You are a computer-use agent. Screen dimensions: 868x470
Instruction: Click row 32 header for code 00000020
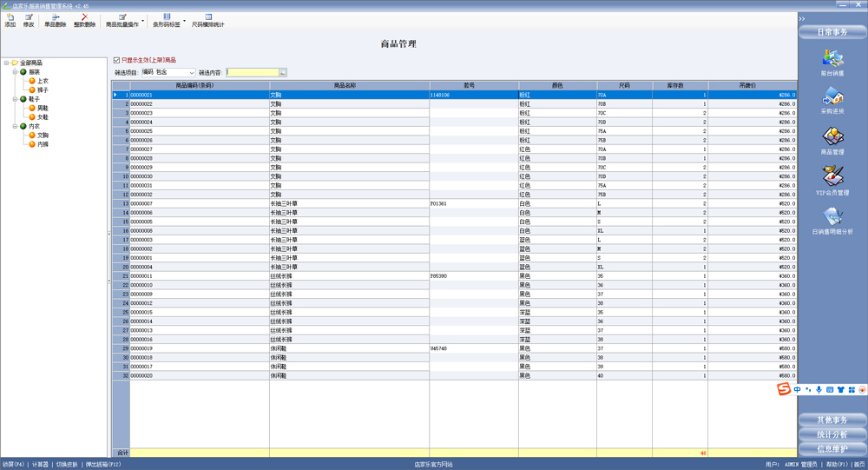pos(122,376)
